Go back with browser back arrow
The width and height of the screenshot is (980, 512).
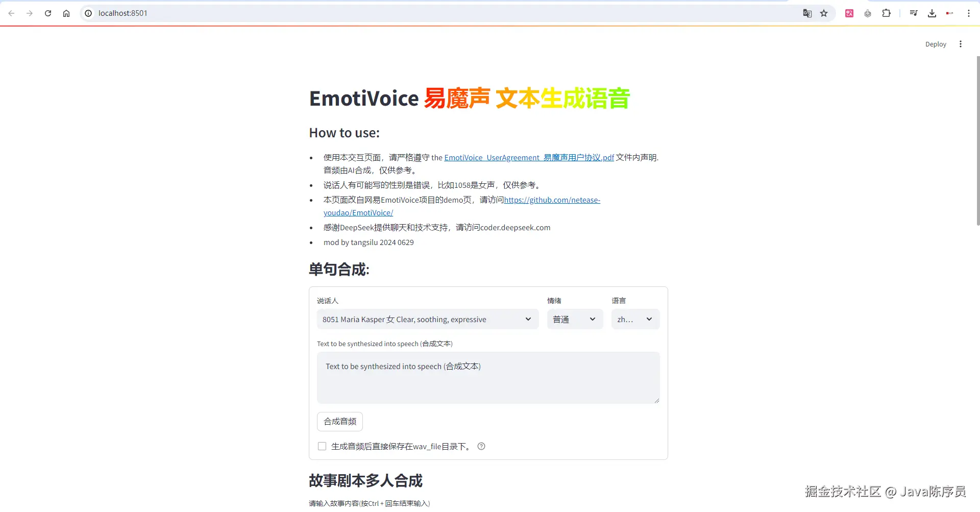click(11, 13)
